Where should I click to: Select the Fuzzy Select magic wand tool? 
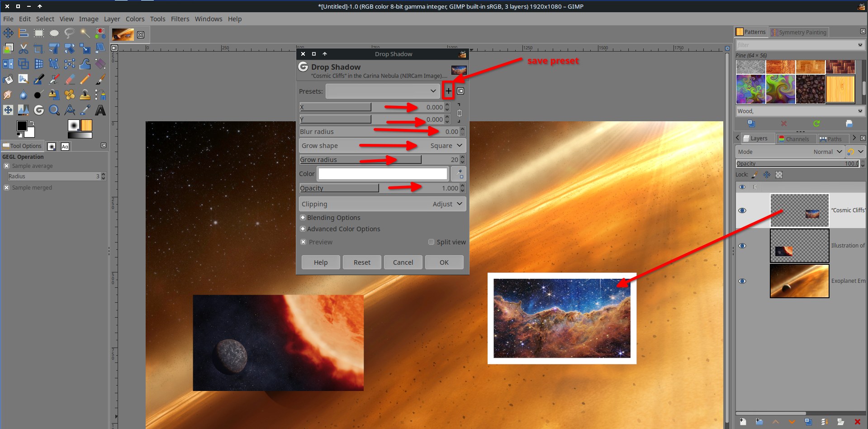(85, 33)
